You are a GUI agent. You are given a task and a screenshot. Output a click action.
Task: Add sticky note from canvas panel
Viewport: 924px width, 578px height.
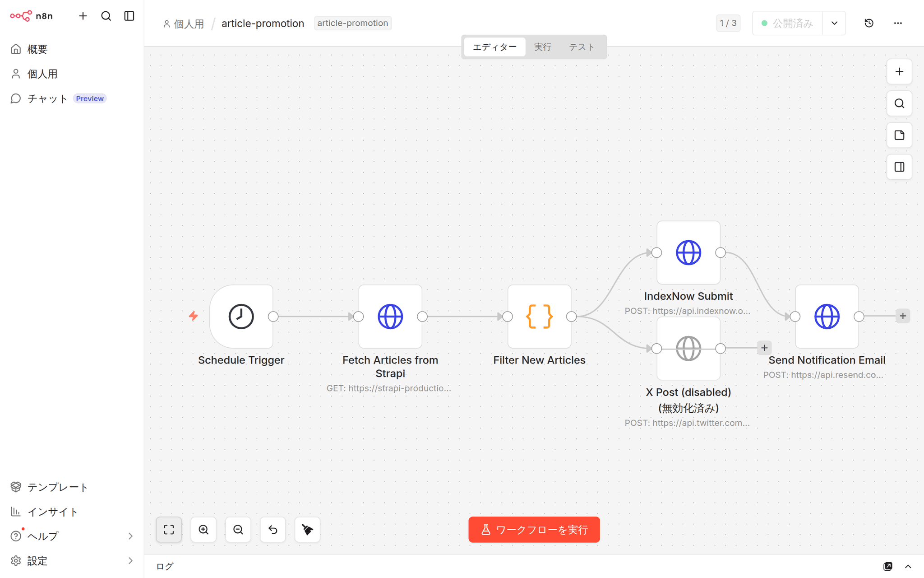(899, 135)
